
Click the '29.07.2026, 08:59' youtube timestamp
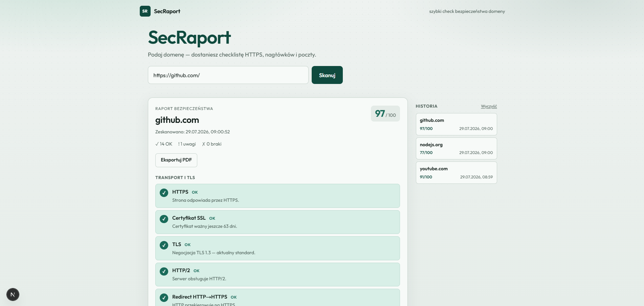pos(476,177)
